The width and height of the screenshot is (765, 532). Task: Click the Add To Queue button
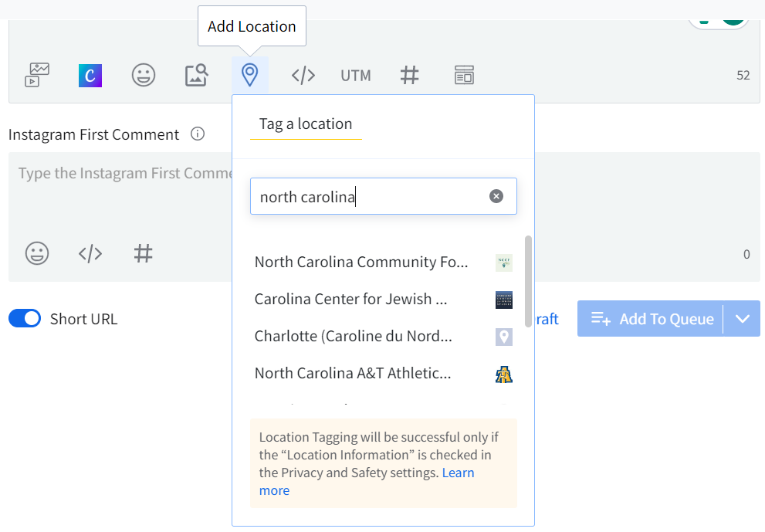point(651,319)
